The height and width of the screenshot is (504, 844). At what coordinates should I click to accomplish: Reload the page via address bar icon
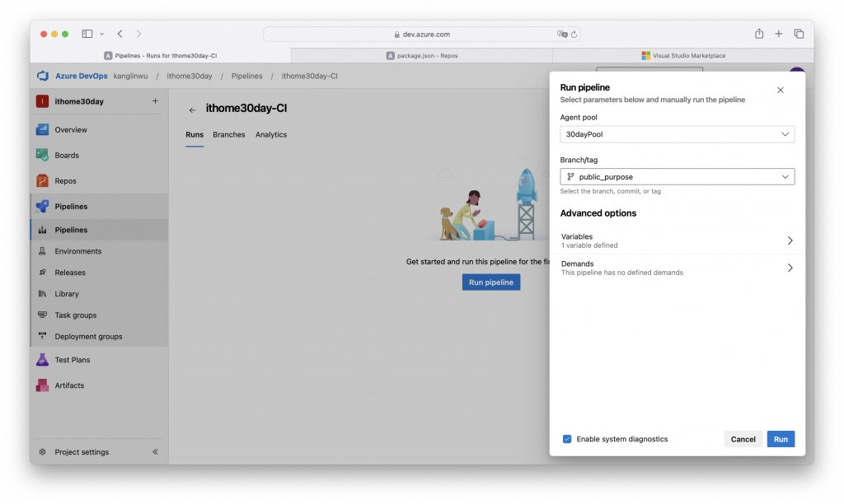click(574, 35)
